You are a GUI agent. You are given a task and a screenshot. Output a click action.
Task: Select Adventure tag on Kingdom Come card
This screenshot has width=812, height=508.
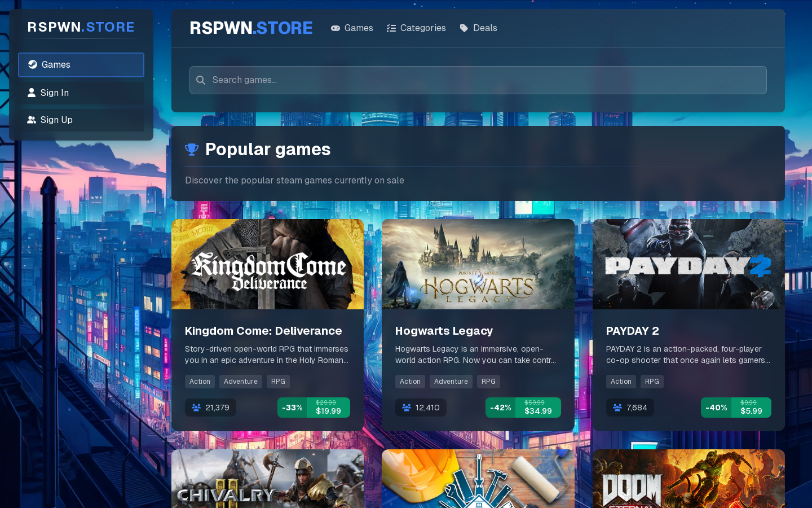[x=241, y=382]
